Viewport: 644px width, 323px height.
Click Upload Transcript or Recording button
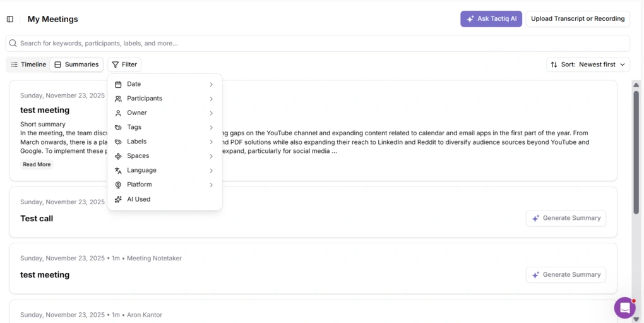[x=577, y=19]
